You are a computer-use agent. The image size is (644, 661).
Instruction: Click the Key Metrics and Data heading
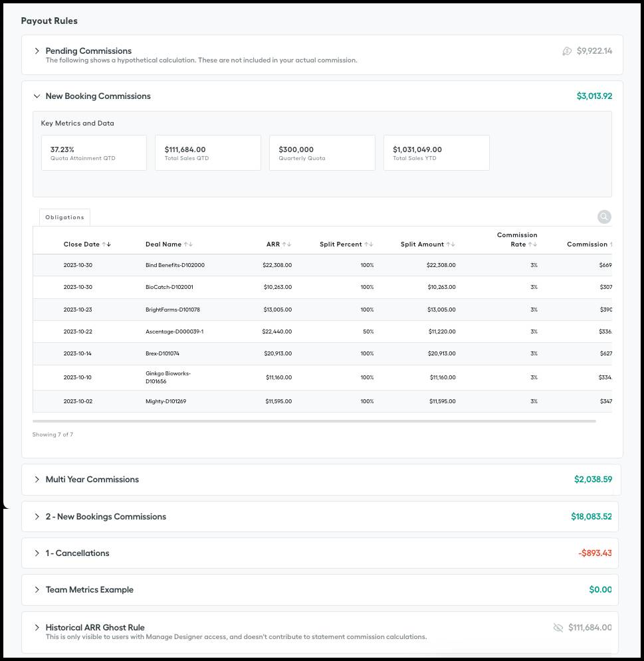(x=77, y=123)
